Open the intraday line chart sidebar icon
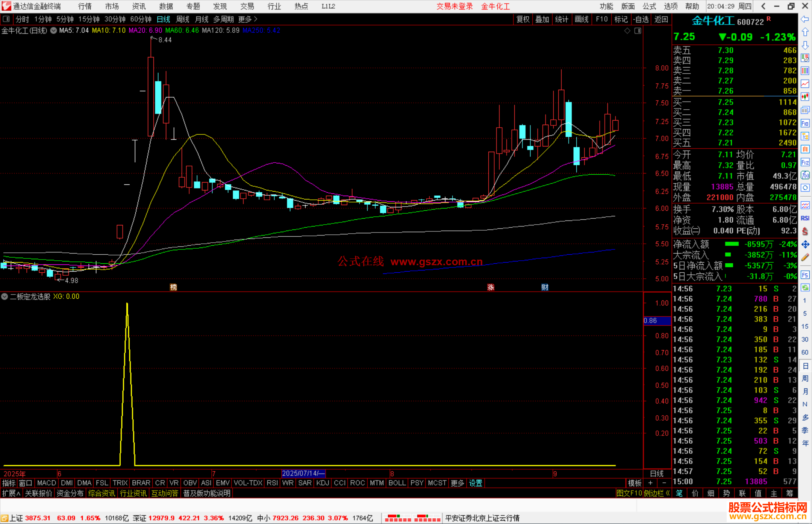 805,84
